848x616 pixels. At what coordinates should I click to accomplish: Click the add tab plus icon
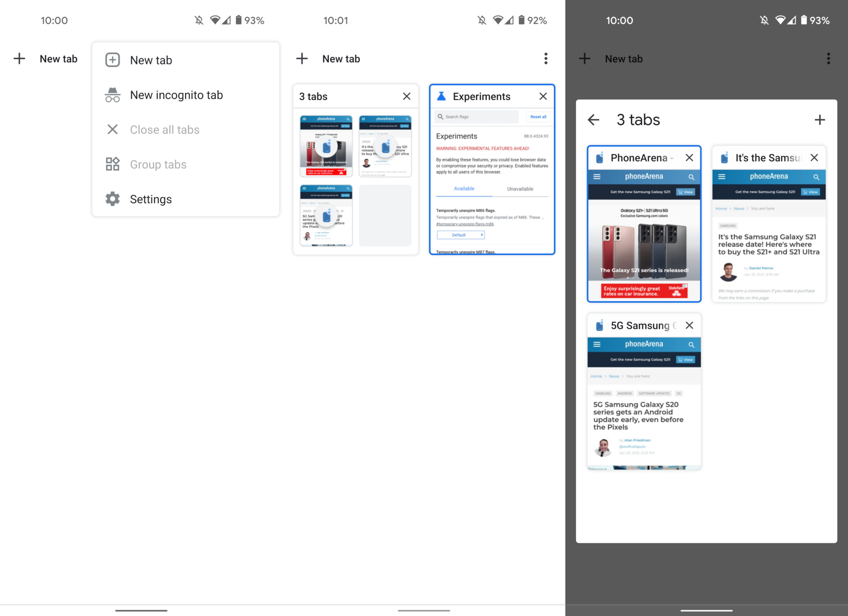coord(820,119)
